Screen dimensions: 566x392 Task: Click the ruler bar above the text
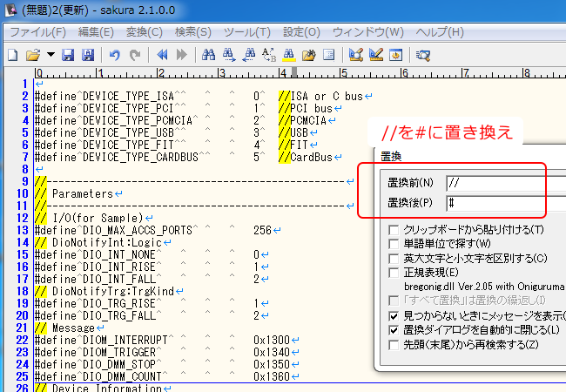click(x=300, y=73)
